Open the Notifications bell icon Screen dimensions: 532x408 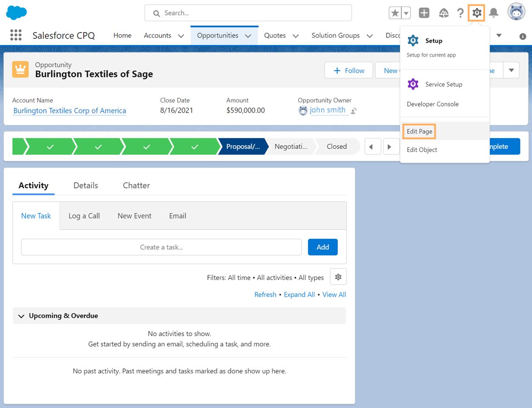pyautogui.click(x=494, y=13)
